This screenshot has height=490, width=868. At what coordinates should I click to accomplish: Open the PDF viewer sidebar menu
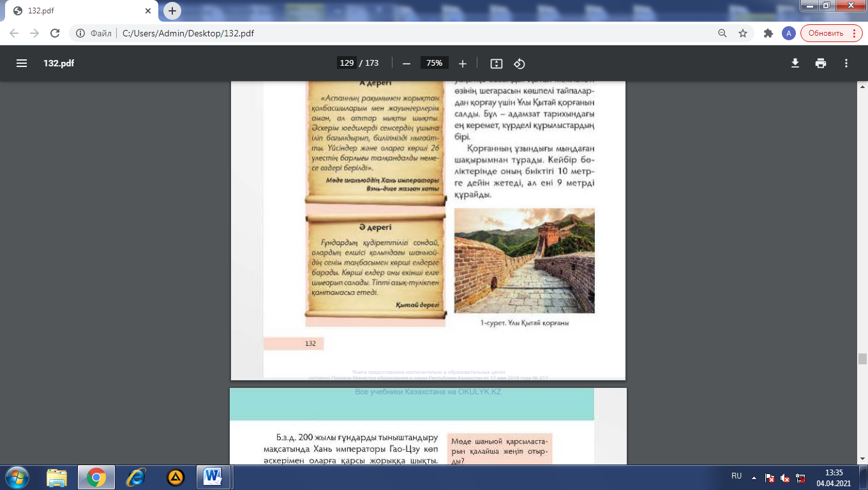[x=22, y=63]
